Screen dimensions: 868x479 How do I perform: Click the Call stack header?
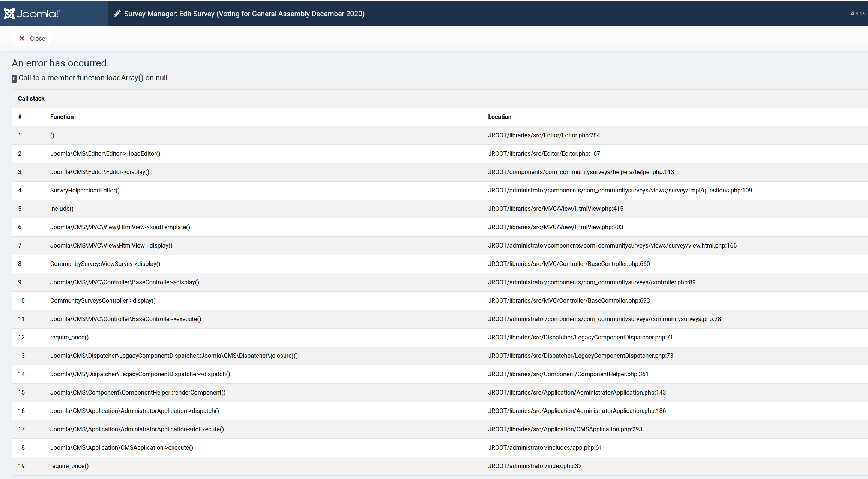[x=31, y=98]
